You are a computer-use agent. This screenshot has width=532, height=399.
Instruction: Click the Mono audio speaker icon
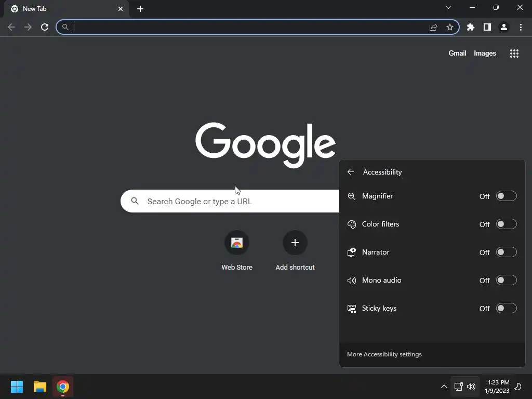pos(352,280)
